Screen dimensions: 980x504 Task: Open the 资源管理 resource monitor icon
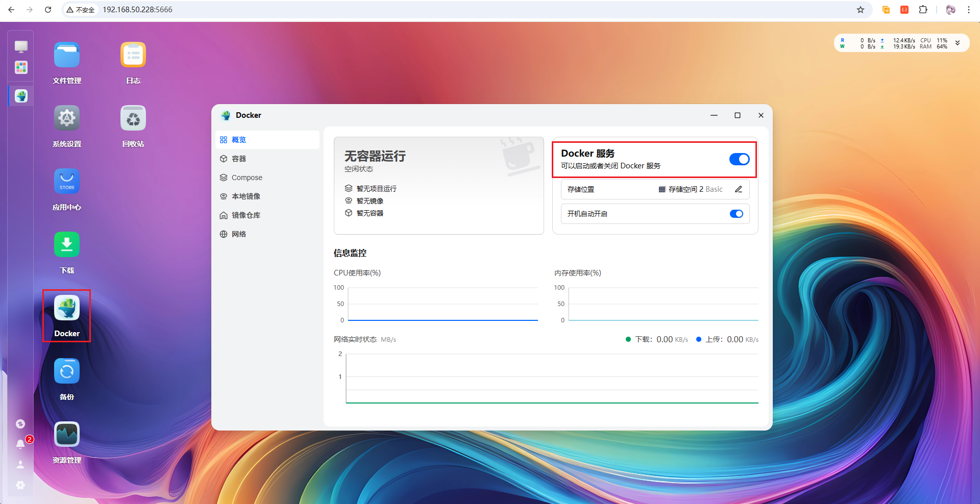click(x=67, y=435)
